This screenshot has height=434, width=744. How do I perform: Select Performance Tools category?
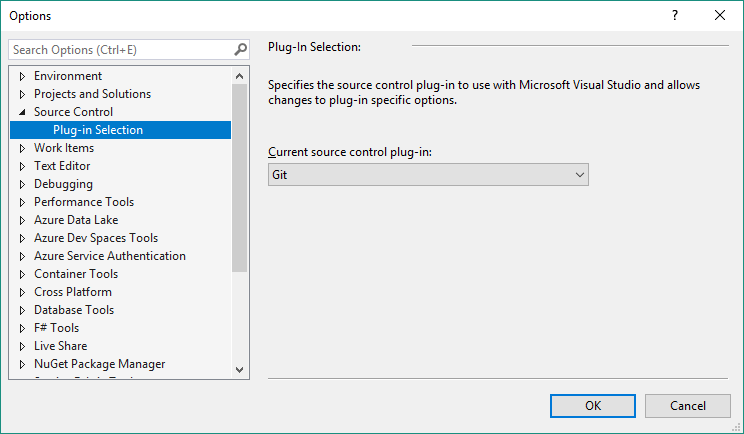point(84,202)
